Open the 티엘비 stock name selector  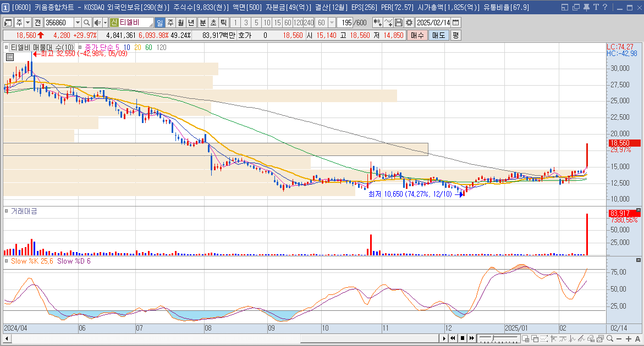(131, 23)
